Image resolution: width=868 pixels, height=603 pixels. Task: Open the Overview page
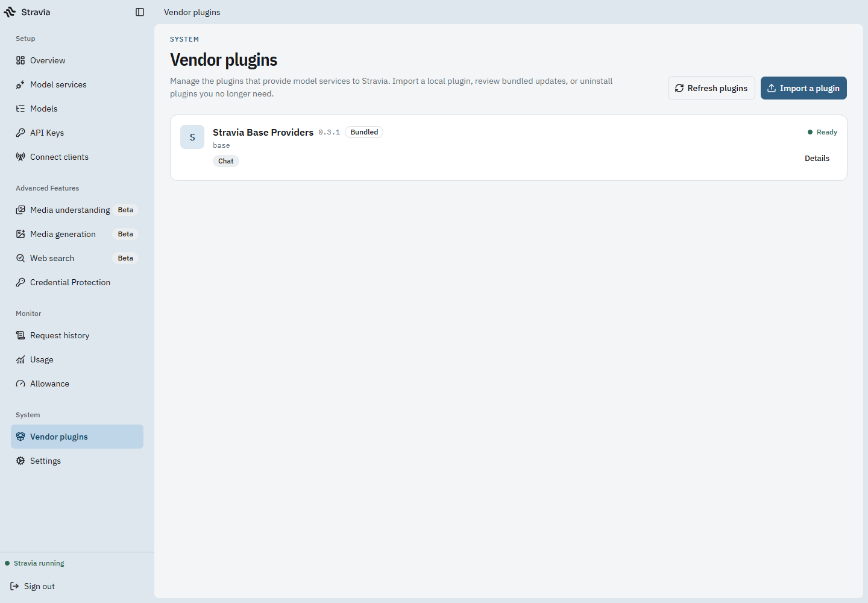77,60
